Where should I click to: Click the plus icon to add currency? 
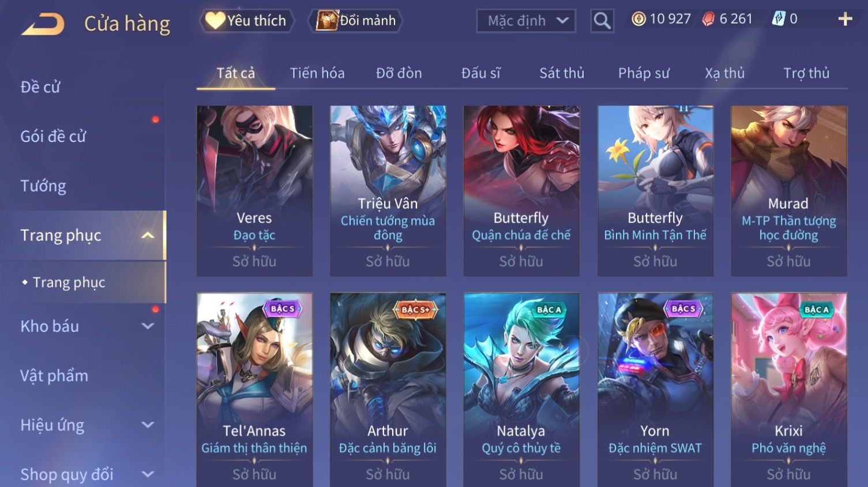(845, 19)
